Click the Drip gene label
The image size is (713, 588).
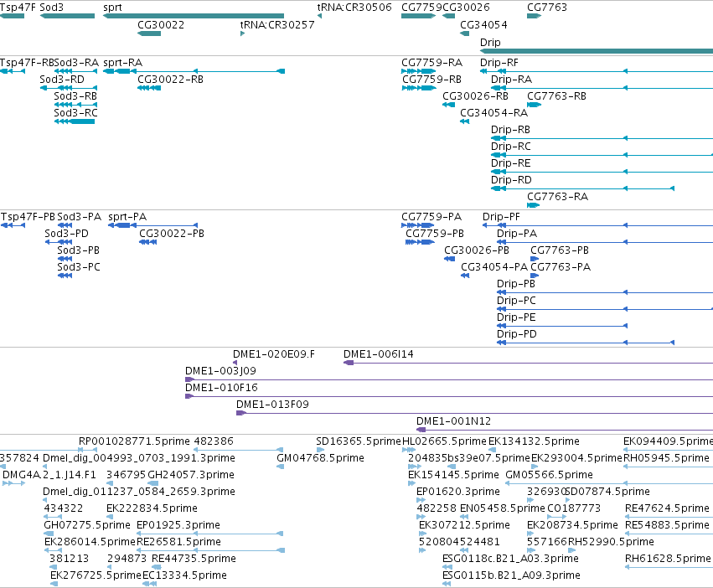490,42
